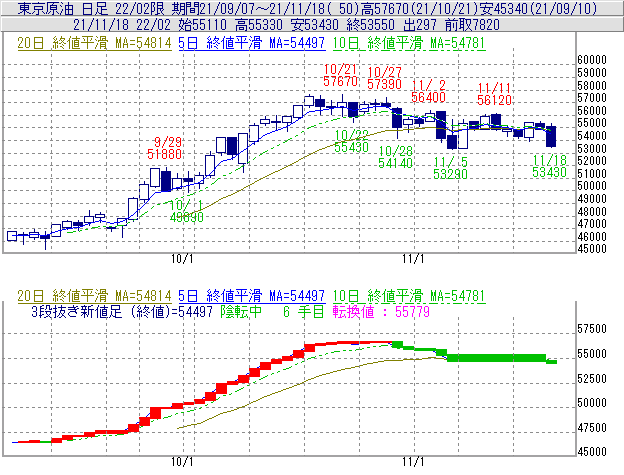Image resolution: width=624 pixels, height=475 pixels.
Task: Click the peak label '10/21 57670'
Action: coord(340,75)
